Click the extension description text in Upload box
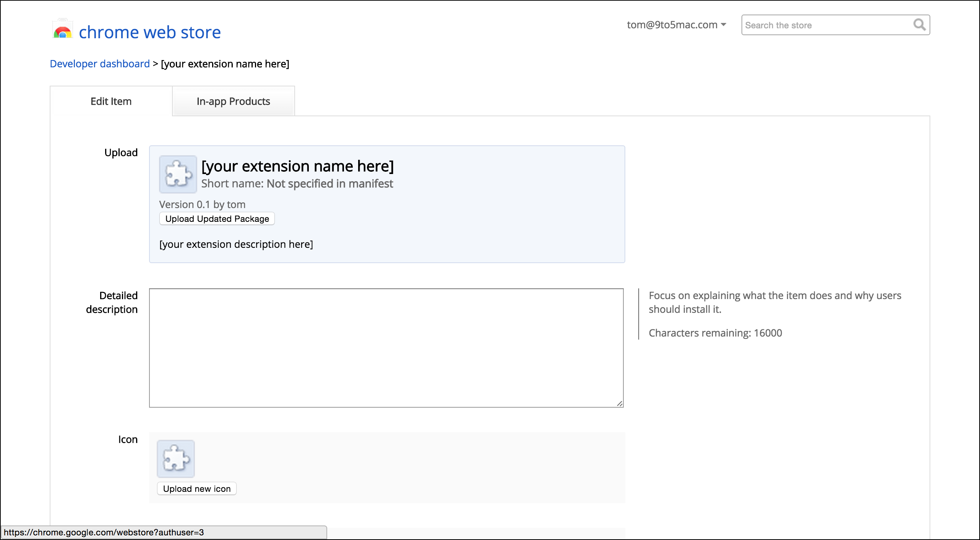Image resolution: width=980 pixels, height=540 pixels. [236, 244]
